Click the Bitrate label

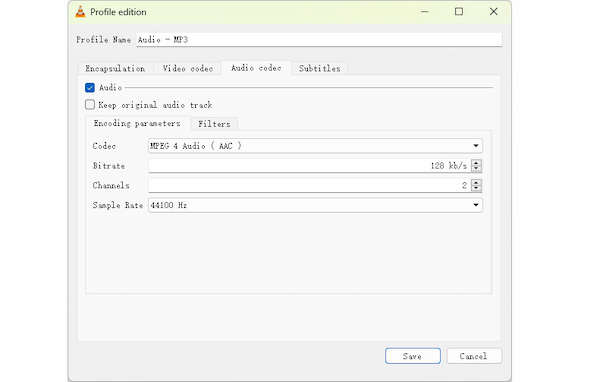pos(109,166)
